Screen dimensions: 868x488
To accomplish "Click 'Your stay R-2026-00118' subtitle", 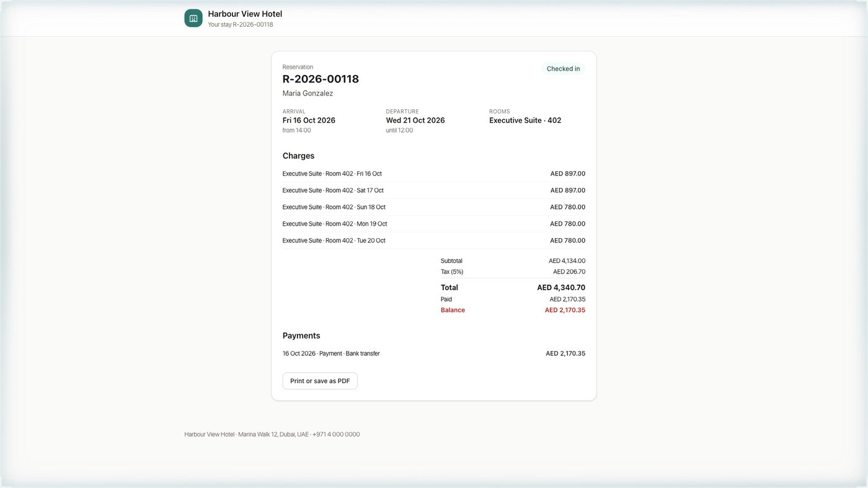I will pos(241,25).
